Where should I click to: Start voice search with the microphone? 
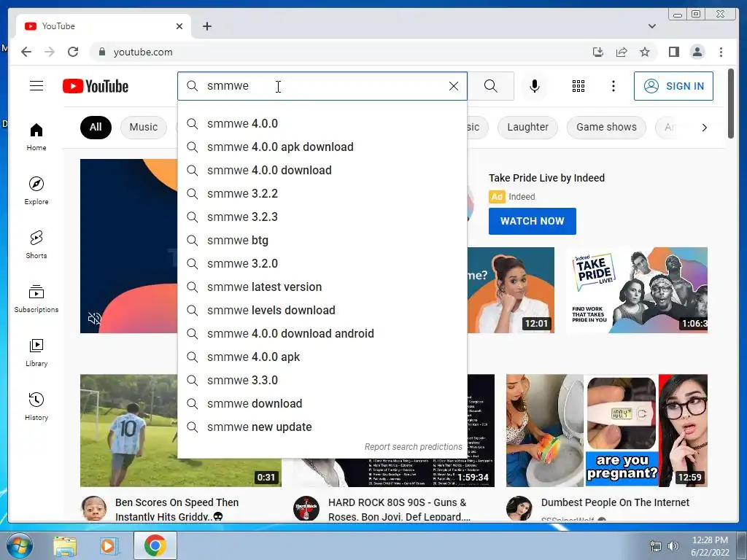(535, 86)
